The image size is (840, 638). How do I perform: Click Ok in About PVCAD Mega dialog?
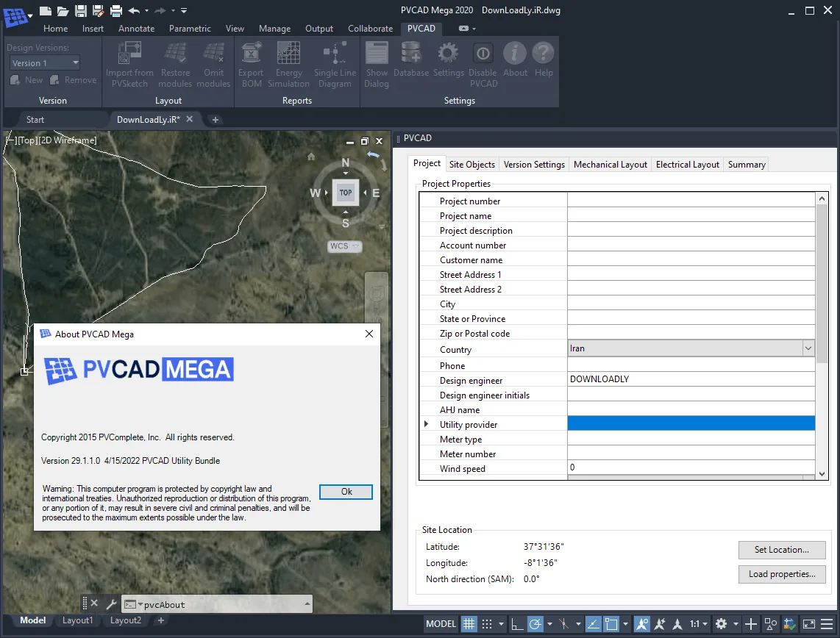[x=346, y=491]
